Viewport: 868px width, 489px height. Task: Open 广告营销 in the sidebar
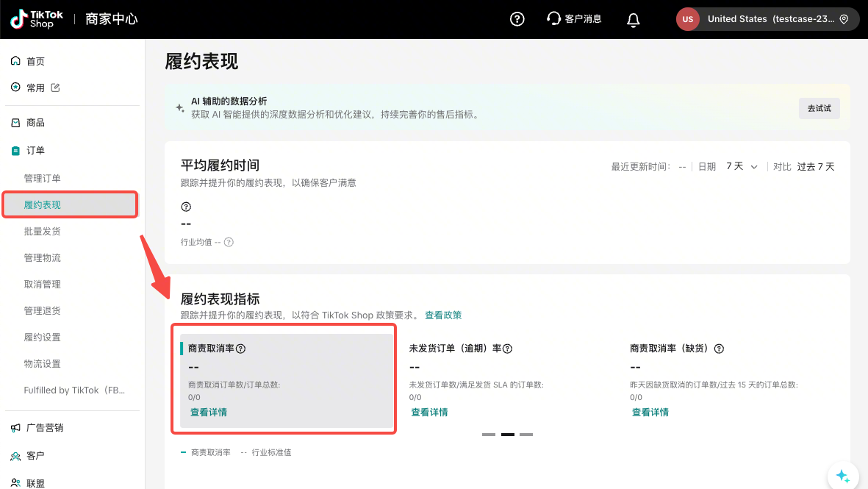[45, 428]
